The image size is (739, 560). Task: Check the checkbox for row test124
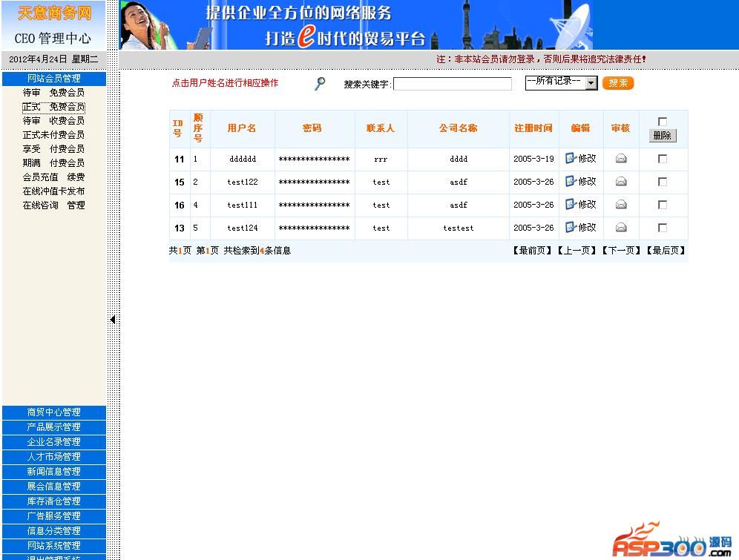click(662, 228)
